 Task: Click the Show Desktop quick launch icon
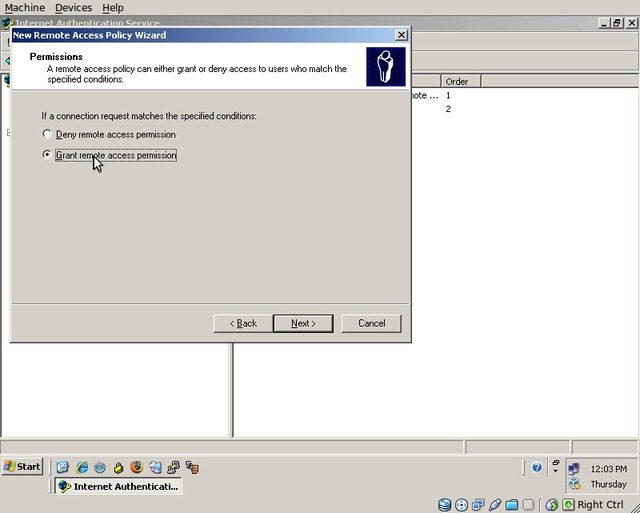pyautogui.click(x=63, y=467)
